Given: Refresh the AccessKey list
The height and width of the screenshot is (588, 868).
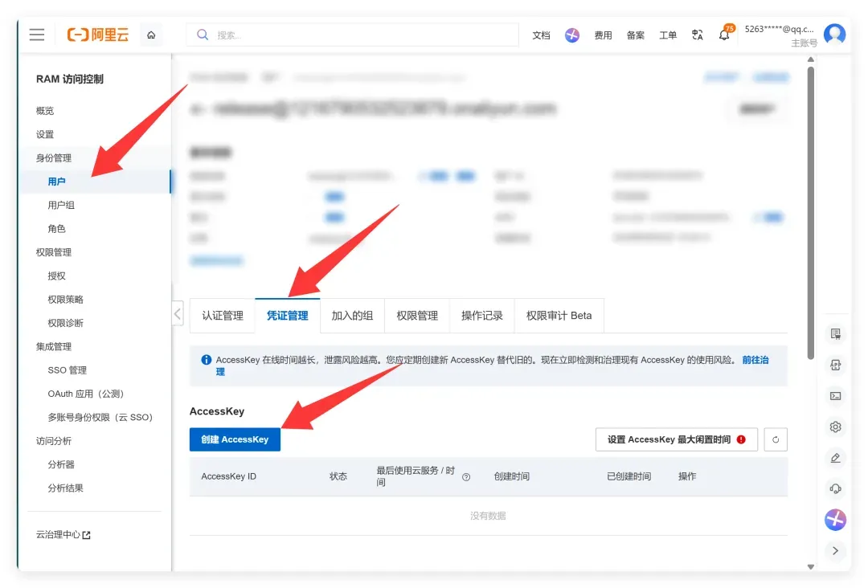Looking at the screenshot, I should (776, 439).
